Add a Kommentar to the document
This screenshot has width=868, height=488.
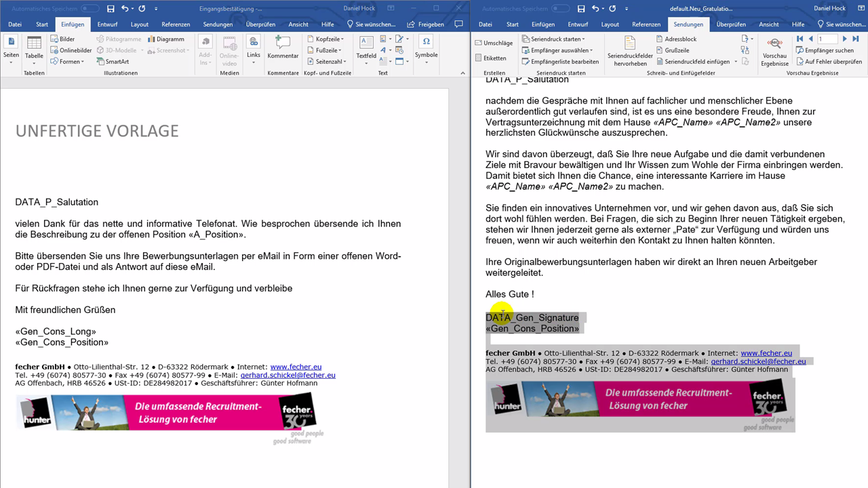283,49
